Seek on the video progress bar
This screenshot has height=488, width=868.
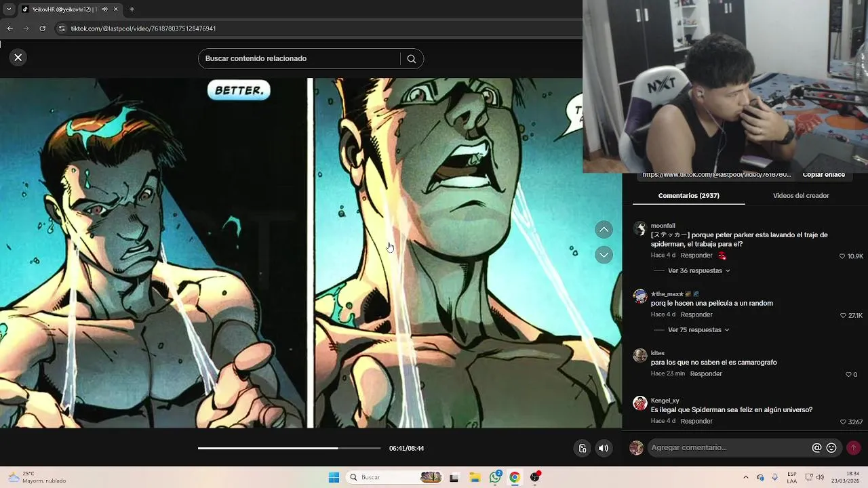289,448
